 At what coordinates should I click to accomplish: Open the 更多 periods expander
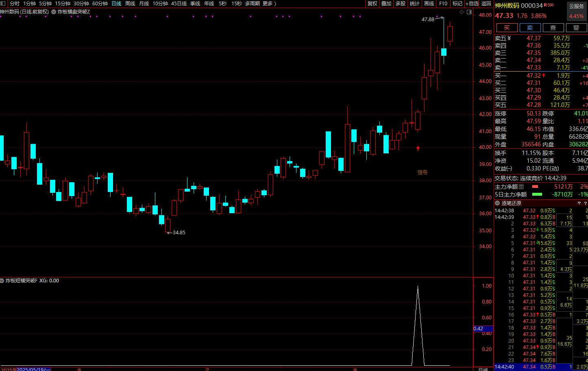[x=269, y=4]
